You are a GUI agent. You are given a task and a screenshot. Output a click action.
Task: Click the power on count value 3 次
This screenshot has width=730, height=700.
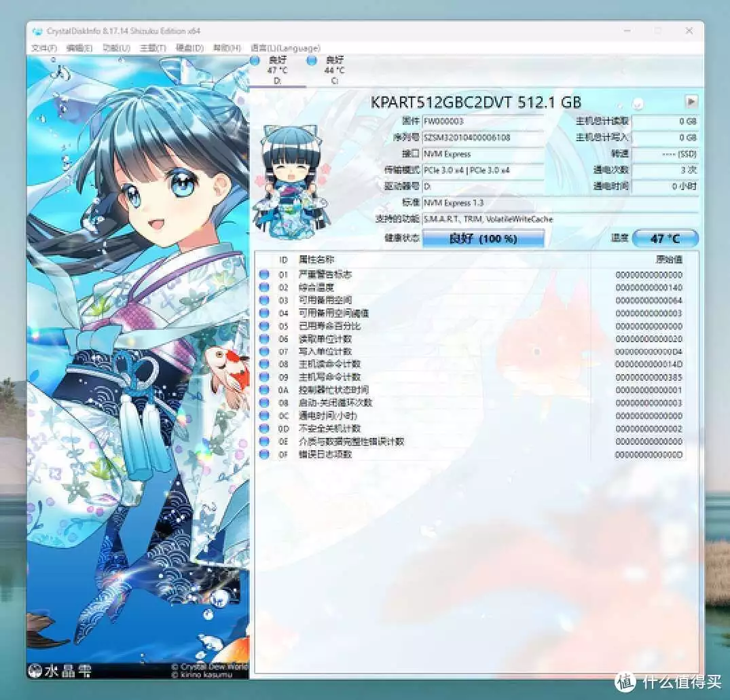(x=665, y=170)
